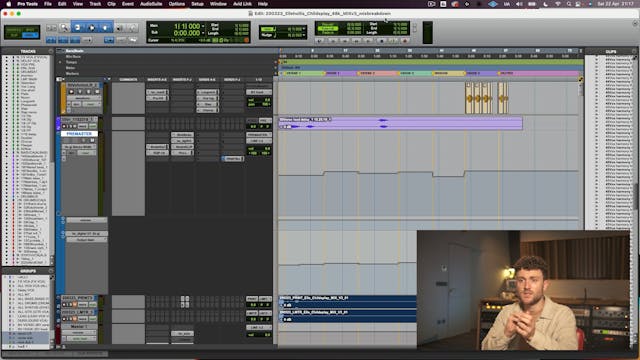This screenshot has height=360, width=640.
Task: Enable Shuffle edit mode
Action: pyautogui.click(x=13, y=30)
